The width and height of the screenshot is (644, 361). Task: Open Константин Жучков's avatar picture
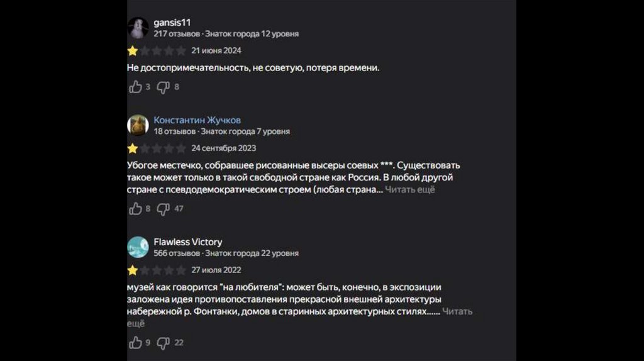138,125
